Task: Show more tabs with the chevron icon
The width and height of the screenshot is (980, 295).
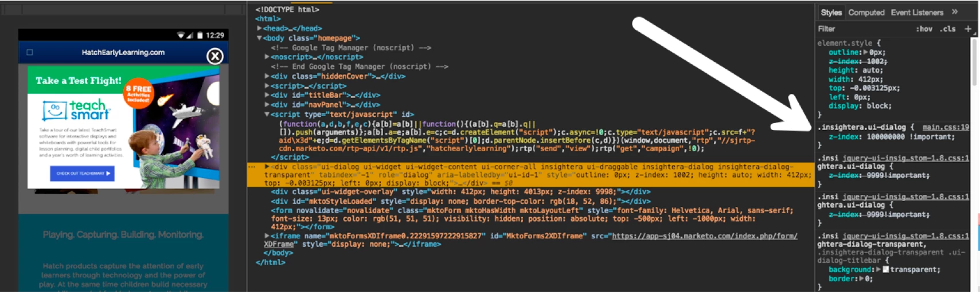Action: pyautogui.click(x=955, y=11)
